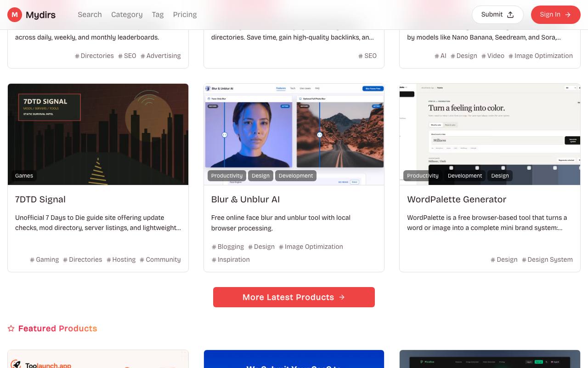Select the #Gaming tag
Screen dimensions: 588x368
click(45, 259)
